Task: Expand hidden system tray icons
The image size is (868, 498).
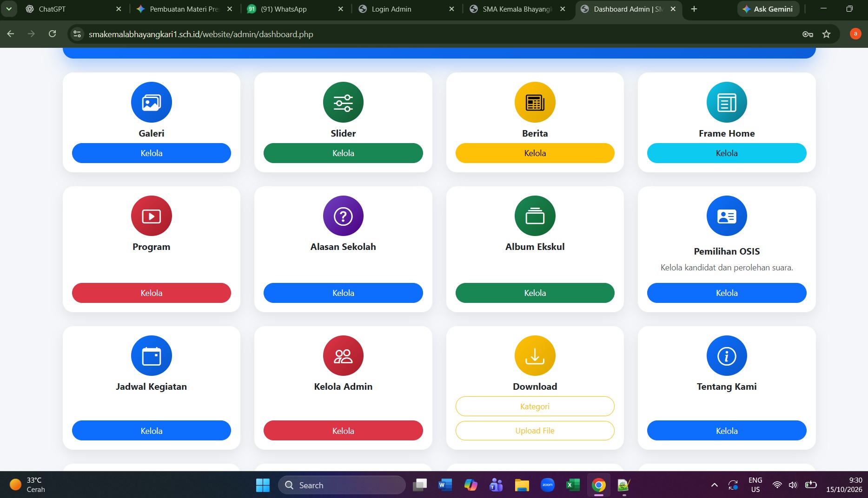Action: tap(714, 485)
